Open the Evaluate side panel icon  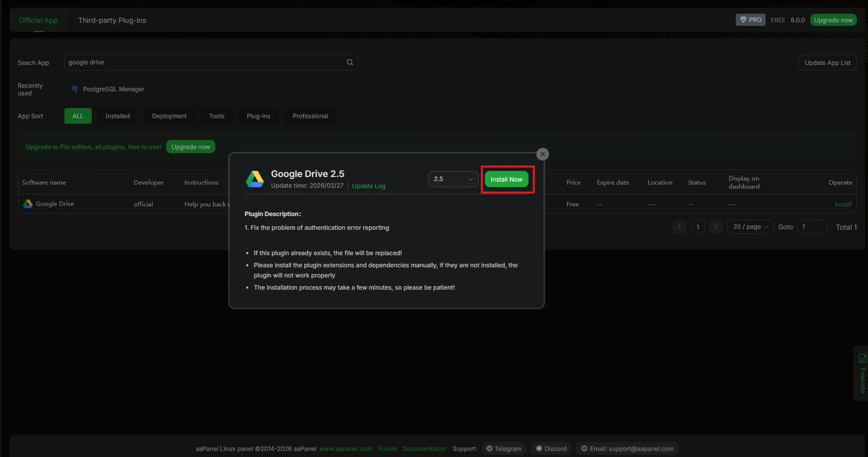pyautogui.click(x=862, y=359)
